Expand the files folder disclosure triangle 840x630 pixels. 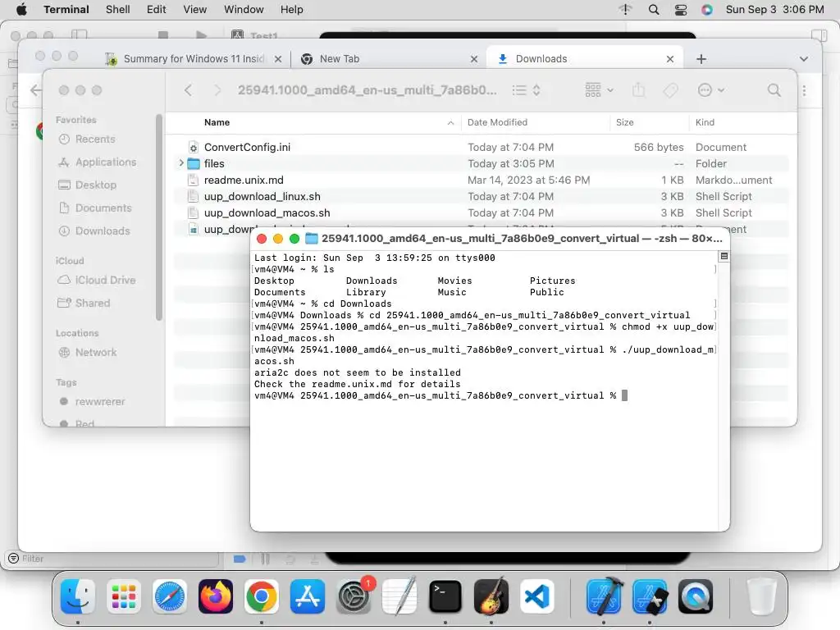(x=181, y=163)
